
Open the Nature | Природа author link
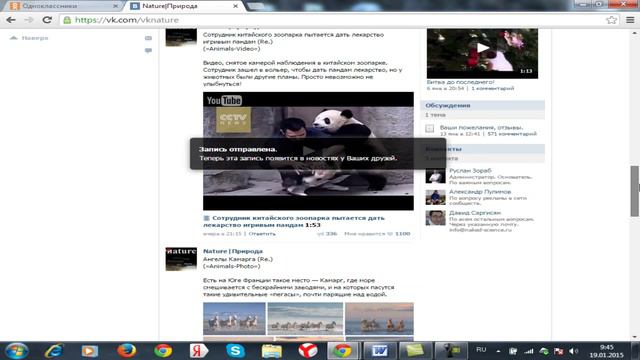click(x=233, y=251)
